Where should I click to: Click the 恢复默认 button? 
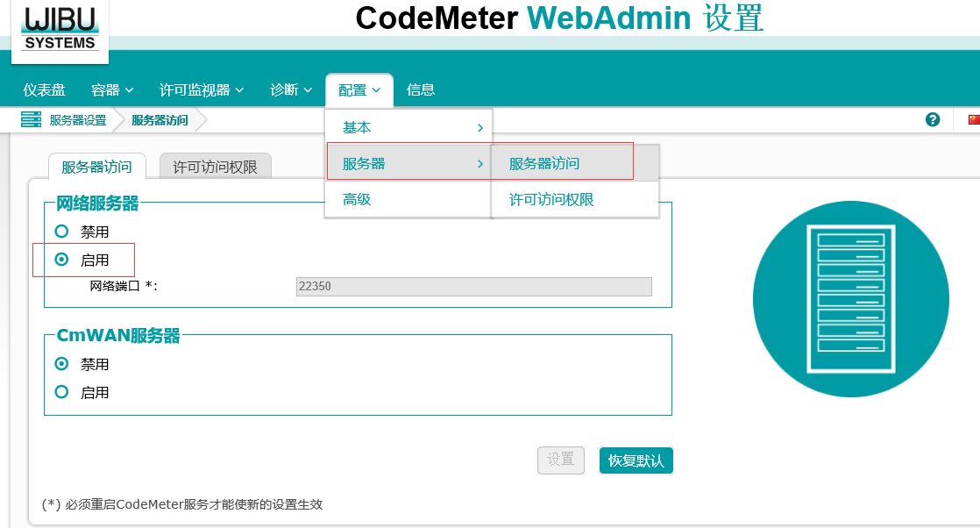[636, 460]
